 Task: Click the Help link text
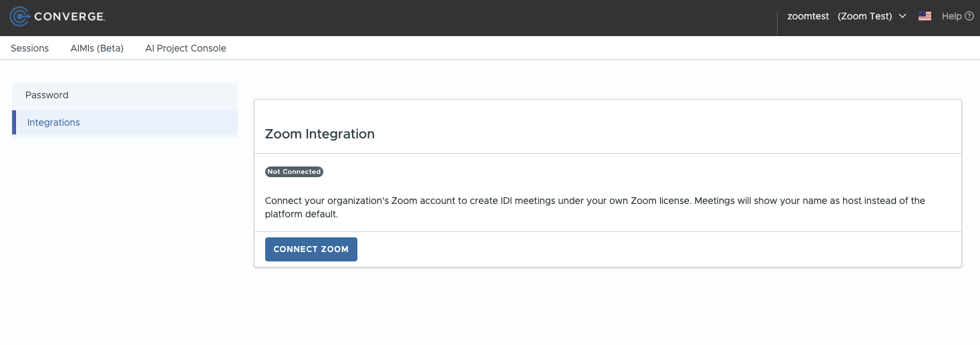951,16
